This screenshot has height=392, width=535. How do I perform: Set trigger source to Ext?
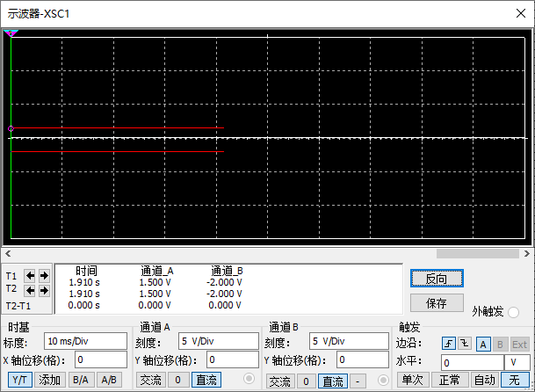[519, 345]
